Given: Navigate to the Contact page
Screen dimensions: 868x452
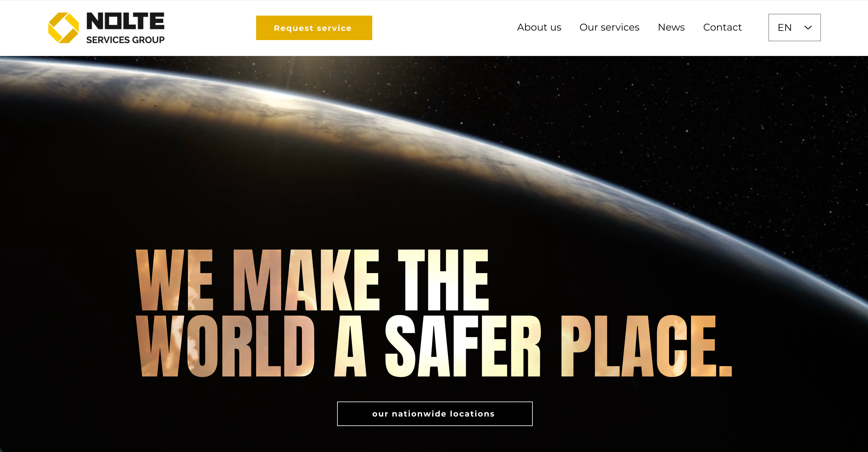Looking at the screenshot, I should pyautogui.click(x=722, y=27).
